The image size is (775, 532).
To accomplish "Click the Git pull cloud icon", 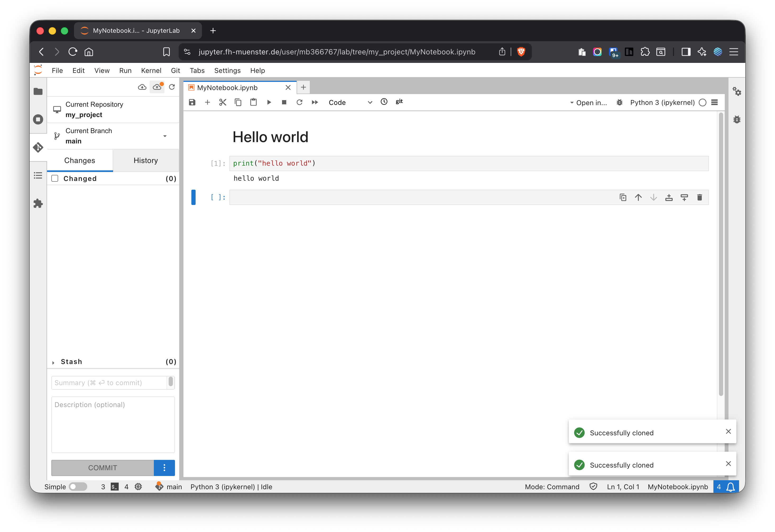I will (x=142, y=87).
